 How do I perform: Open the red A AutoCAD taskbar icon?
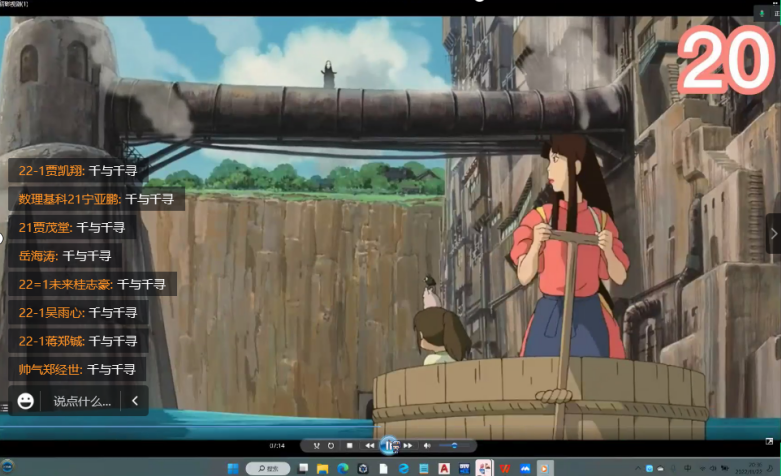(444, 469)
